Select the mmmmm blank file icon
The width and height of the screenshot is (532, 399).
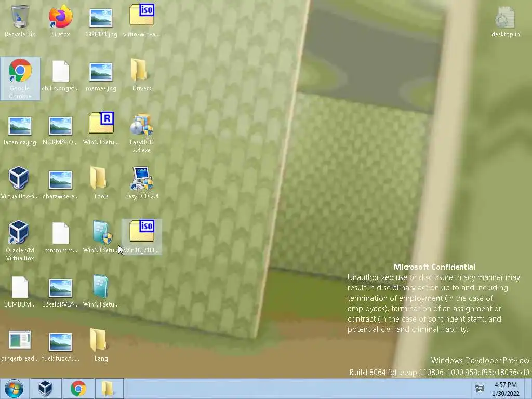coord(60,238)
